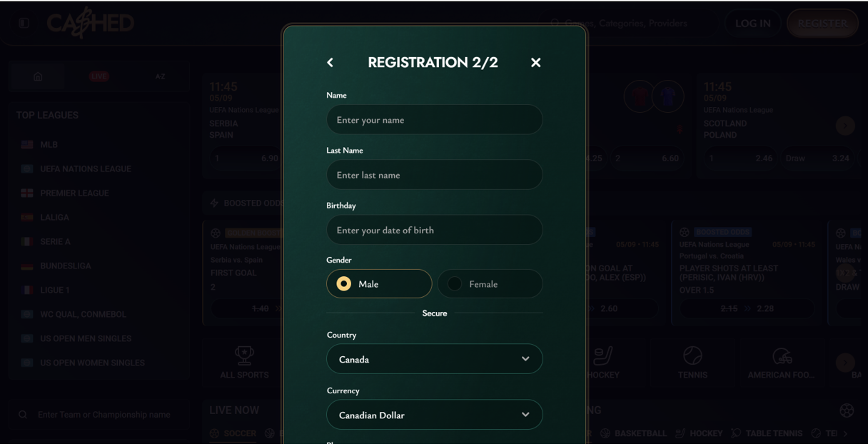Open the Hockey sport category

pos(603,362)
